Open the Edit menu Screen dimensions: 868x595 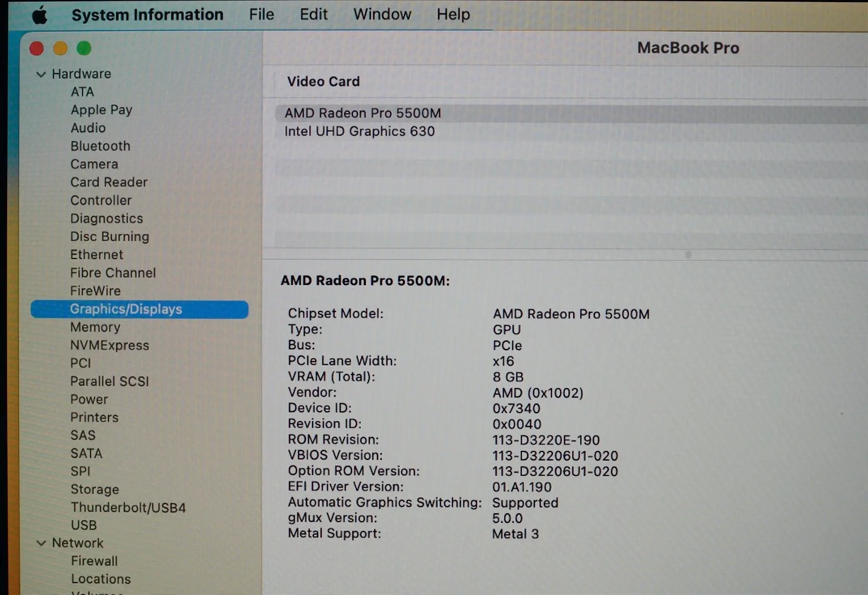click(x=314, y=15)
